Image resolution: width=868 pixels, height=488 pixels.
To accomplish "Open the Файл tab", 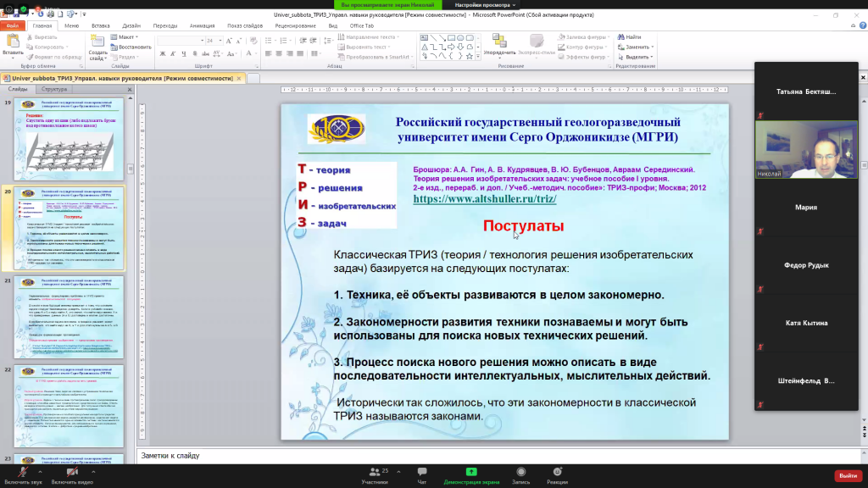I will pyautogui.click(x=13, y=25).
